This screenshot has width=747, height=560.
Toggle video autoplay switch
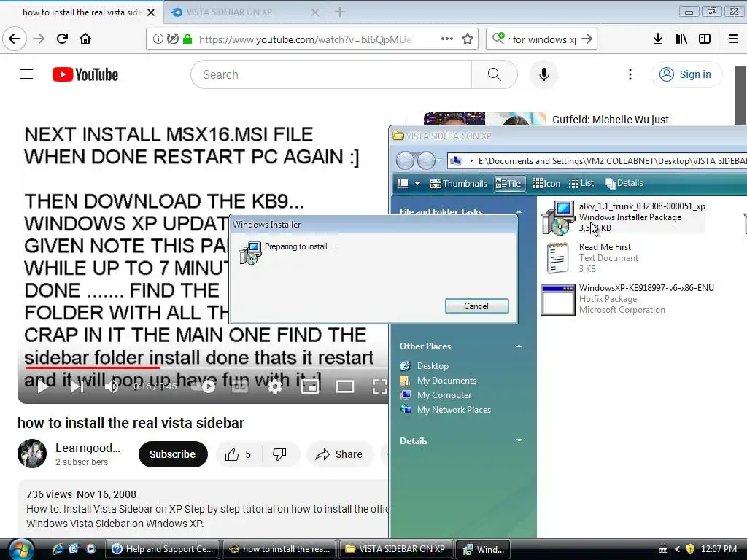(203, 386)
